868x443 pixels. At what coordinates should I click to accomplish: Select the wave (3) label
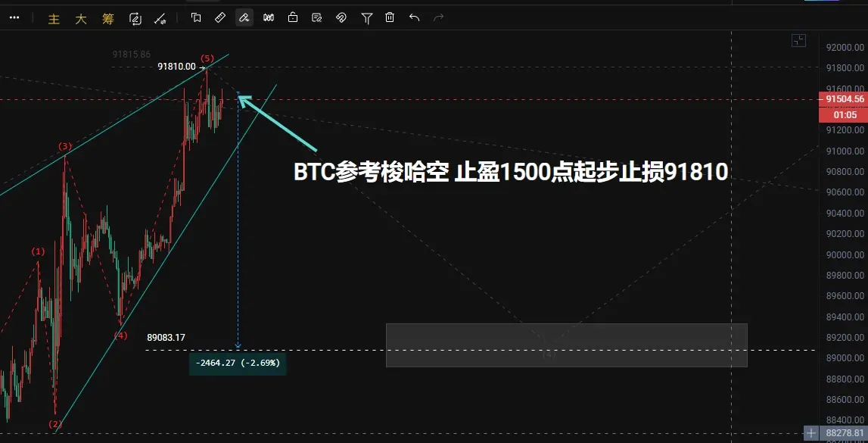(65, 146)
